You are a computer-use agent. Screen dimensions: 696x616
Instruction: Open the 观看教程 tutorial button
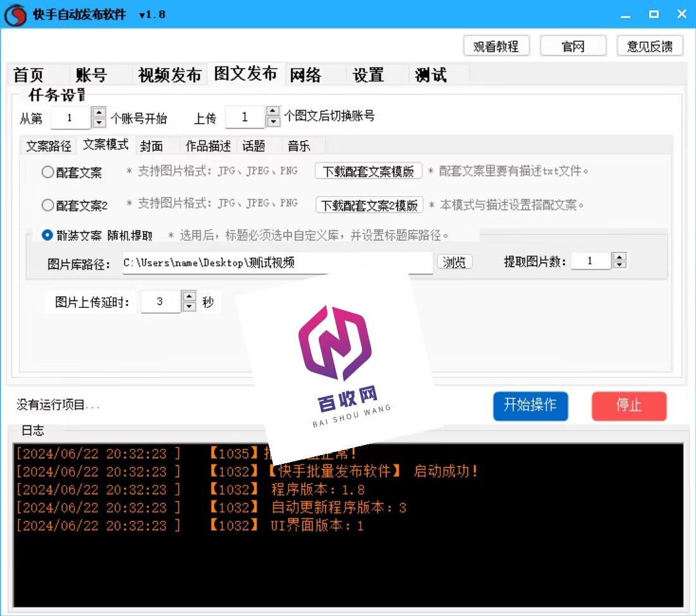(496, 46)
